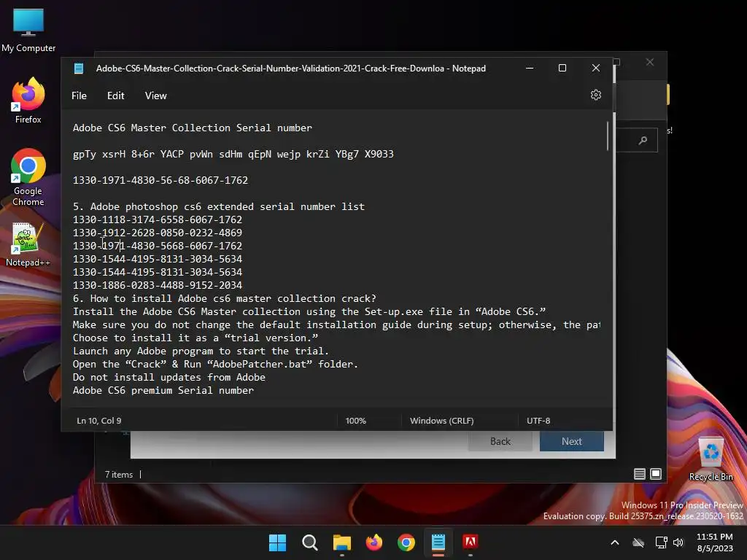This screenshot has width=747, height=560.
Task: Click the Notepad vertical scrollbar thumb
Action: (608, 136)
